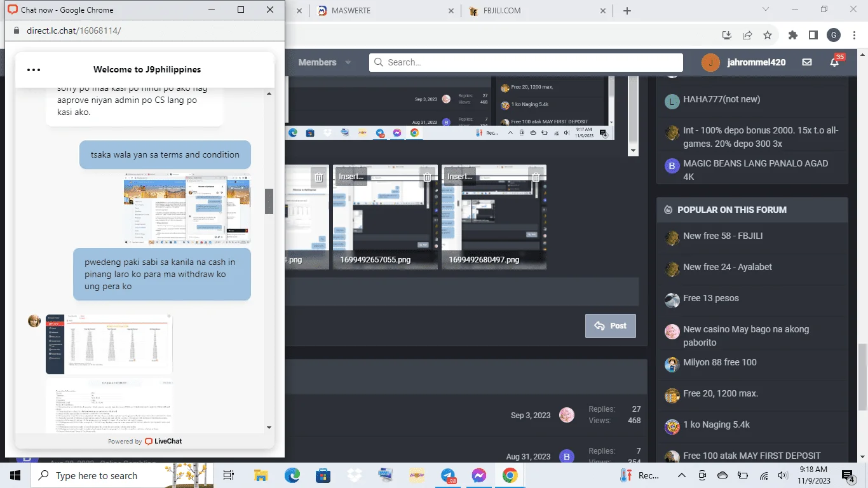Open the Chrome profile G avatar
Screen dimensions: 868x488
click(x=834, y=35)
